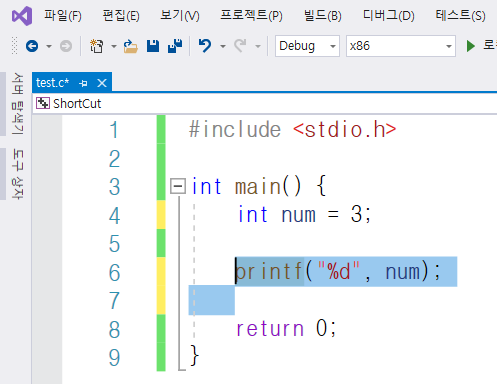The height and width of the screenshot is (384, 497).
Task: Pin the test.c tab
Action: pyautogui.click(x=84, y=83)
